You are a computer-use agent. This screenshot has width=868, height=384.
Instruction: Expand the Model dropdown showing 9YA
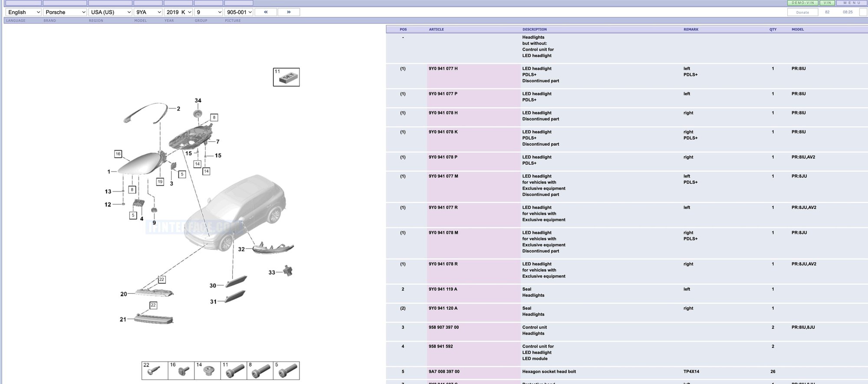point(148,12)
